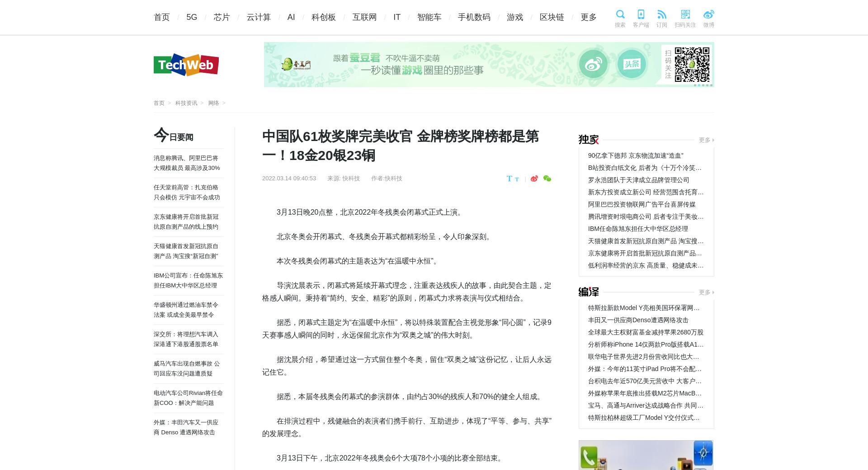Open the 更多 navigation menu item
This screenshot has height=470, width=868.
click(x=588, y=17)
